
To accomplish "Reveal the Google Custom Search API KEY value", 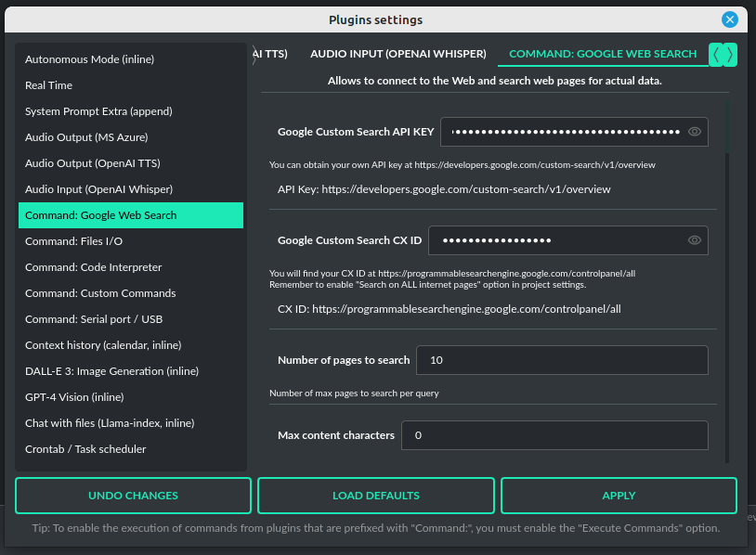I will pyautogui.click(x=694, y=132).
